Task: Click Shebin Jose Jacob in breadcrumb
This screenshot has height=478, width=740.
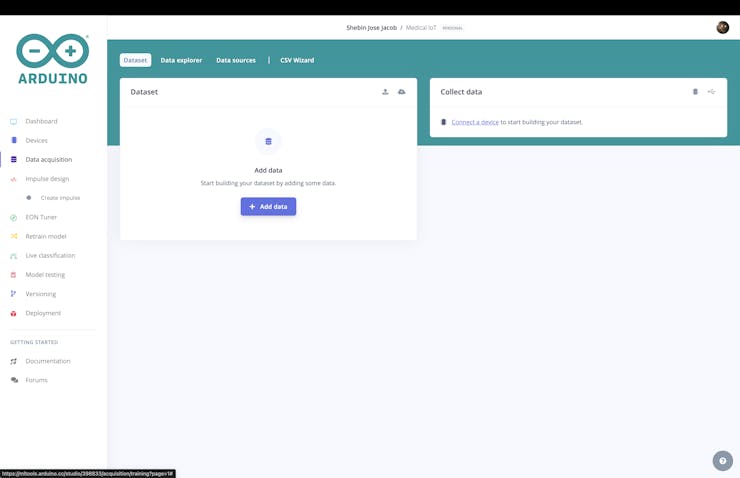Action: tap(371, 28)
